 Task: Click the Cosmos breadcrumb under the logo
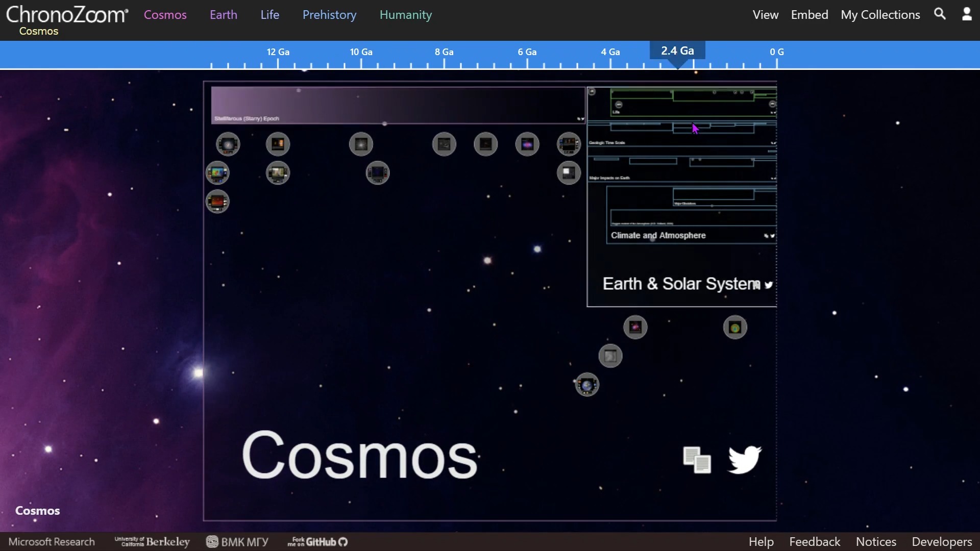point(39,31)
